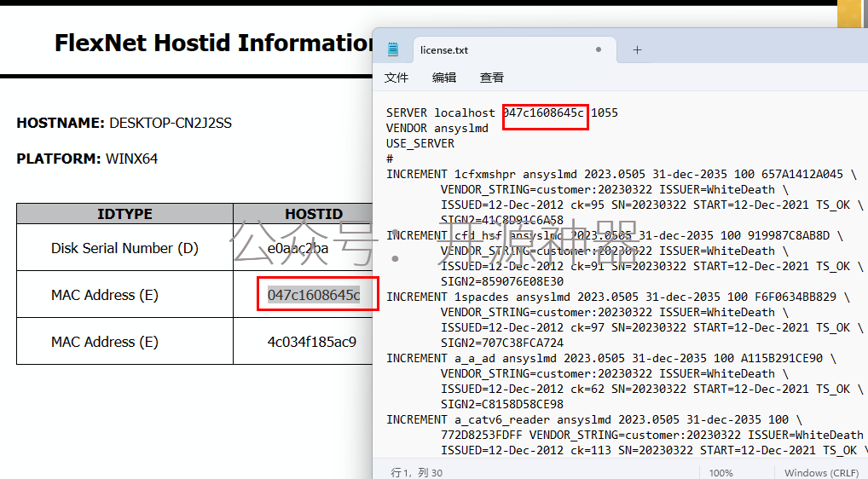Click the e0aac2ba host ID cell
Viewport: 868px width, 479px height.
(304, 248)
